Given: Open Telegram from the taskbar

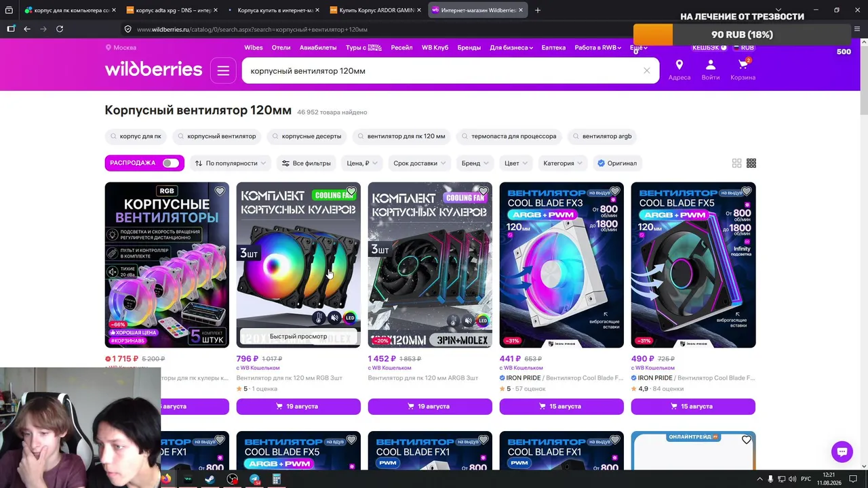Looking at the screenshot, I should (254, 479).
